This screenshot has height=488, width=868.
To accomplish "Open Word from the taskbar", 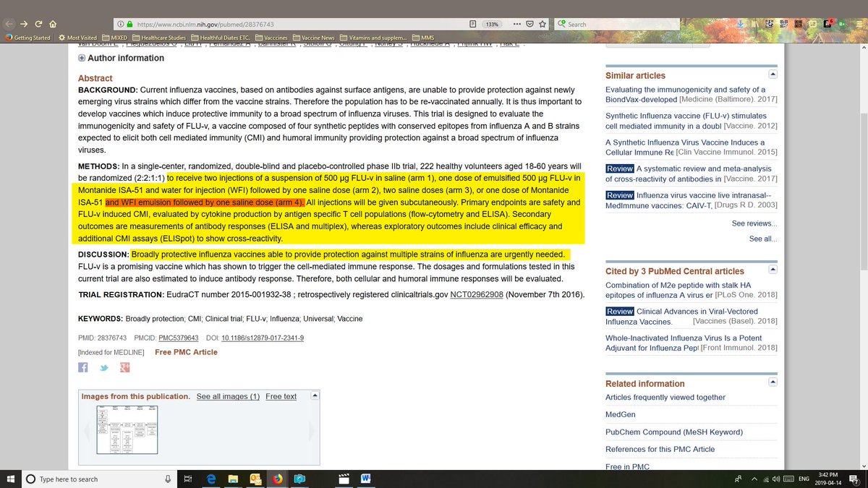I will click(x=365, y=479).
